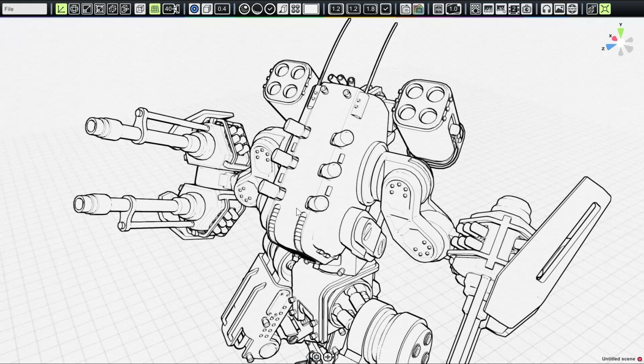
Task: Click the white color swatch in toolbar
Action: [x=311, y=9]
